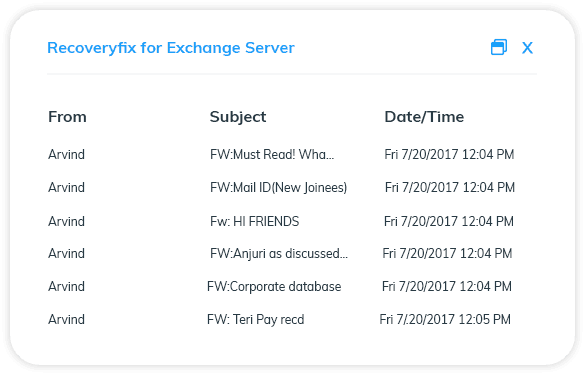This screenshot has height=375, width=585.
Task: Click the Recoveryfix for Exchange Server title
Action: coord(171,48)
